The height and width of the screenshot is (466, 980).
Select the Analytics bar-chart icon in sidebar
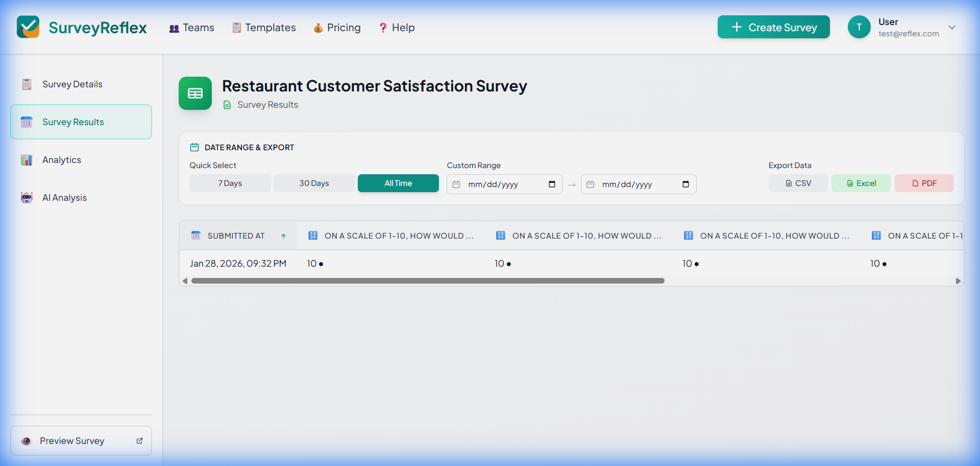pyautogui.click(x=26, y=159)
